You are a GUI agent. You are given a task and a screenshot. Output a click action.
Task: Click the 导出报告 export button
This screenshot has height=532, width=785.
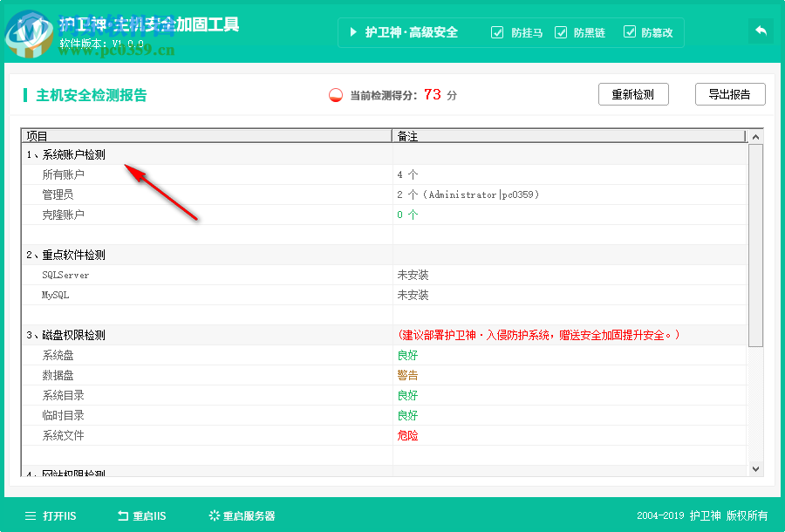tap(730, 94)
